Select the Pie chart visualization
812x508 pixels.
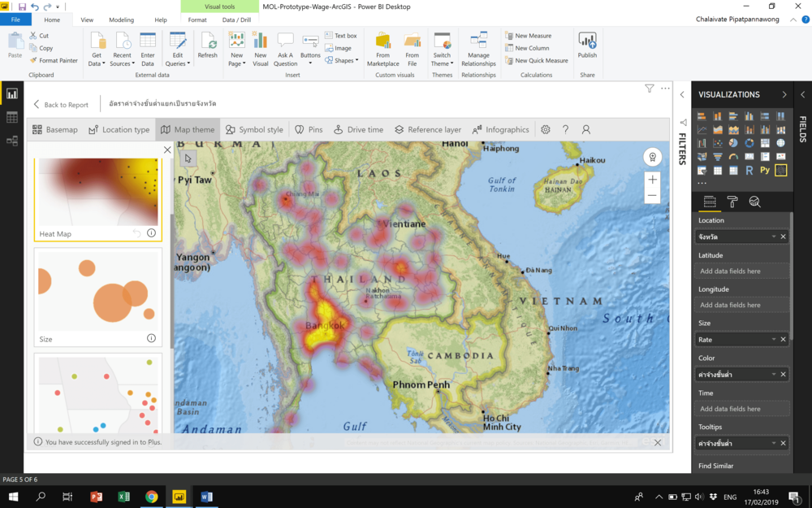pos(733,143)
